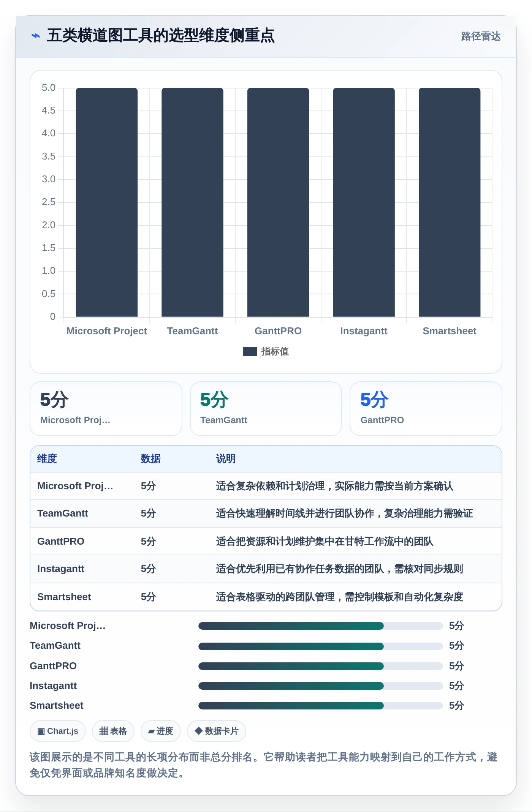
Task: Click the footnote paragraph starting 该图展示的是
Action: coord(264,765)
